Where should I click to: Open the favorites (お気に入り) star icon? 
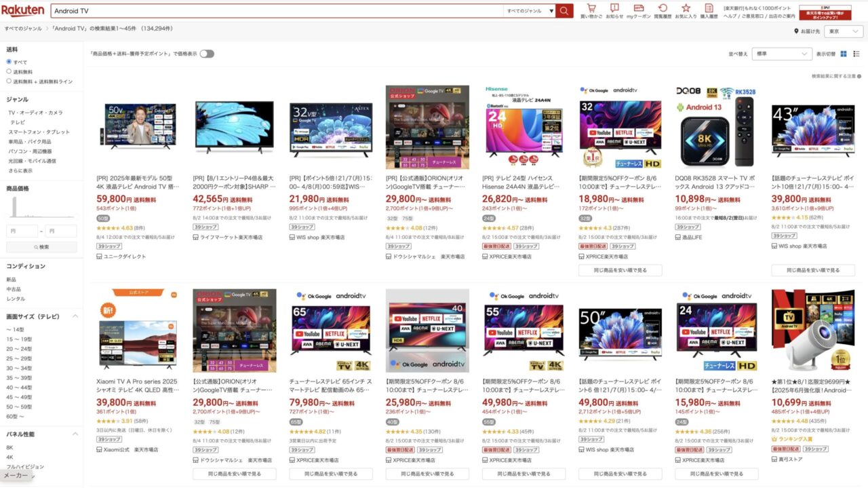point(686,8)
